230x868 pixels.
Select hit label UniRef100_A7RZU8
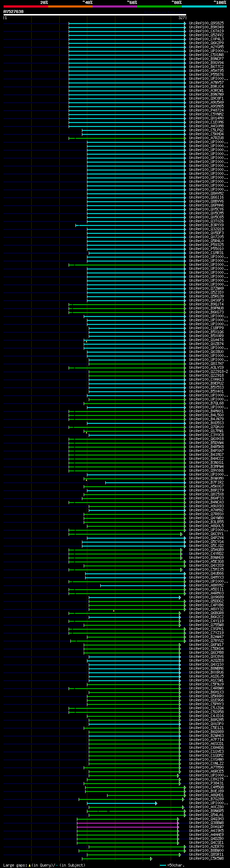[x=206, y=138]
